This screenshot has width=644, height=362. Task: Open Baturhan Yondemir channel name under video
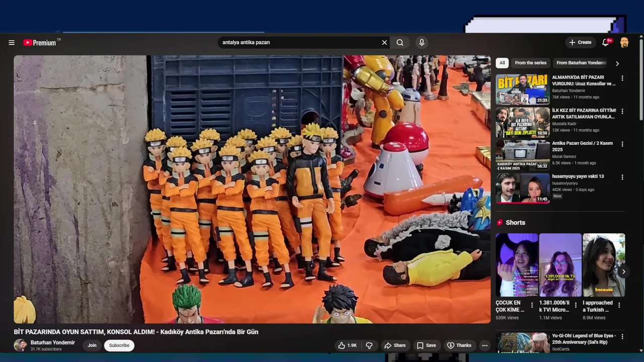pyautogui.click(x=53, y=343)
